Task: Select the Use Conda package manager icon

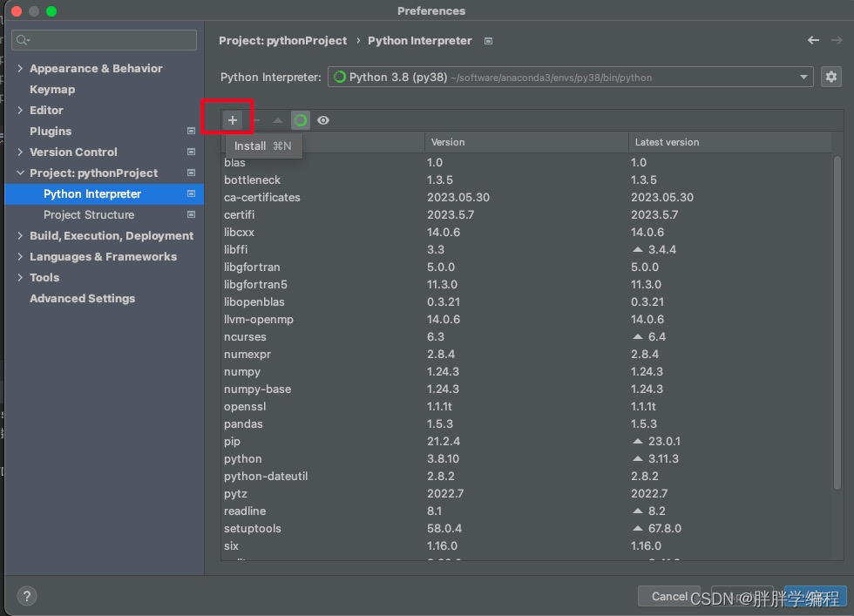Action: (299, 119)
